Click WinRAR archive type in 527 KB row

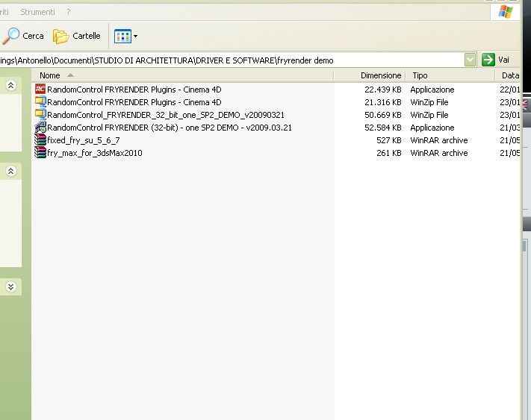(x=439, y=140)
